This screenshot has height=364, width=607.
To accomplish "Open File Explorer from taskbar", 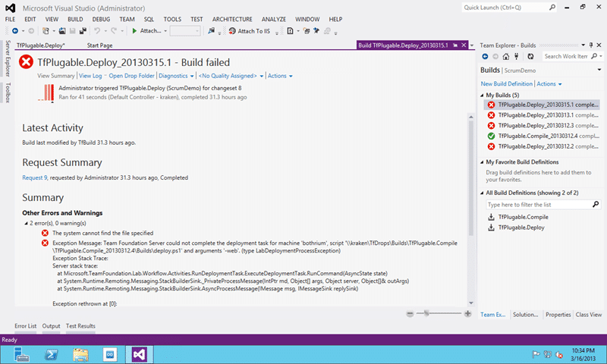I will pyautogui.click(x=80, y=354).
